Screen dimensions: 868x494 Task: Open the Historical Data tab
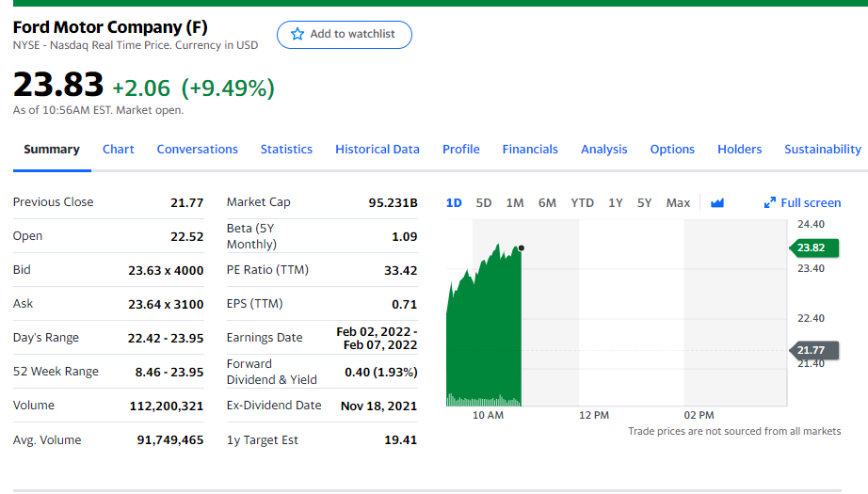tap(378, 150)
